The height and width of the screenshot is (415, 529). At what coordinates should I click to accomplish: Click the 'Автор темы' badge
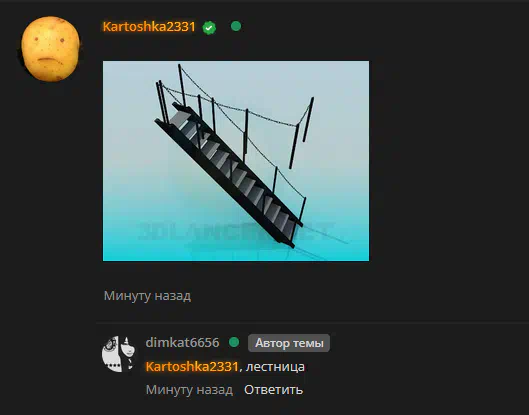(x=289, y=343)
